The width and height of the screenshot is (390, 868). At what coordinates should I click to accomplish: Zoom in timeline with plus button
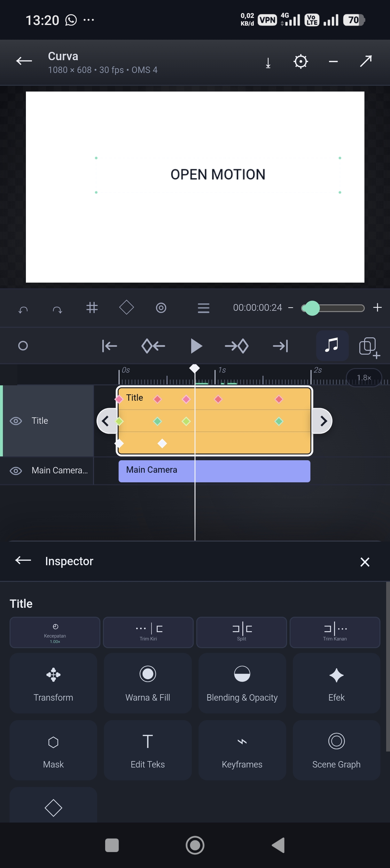tap(377, 307)
